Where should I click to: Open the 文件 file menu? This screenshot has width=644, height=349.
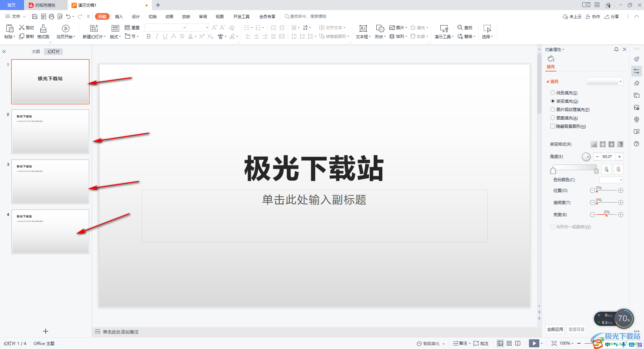coord(15,16)
